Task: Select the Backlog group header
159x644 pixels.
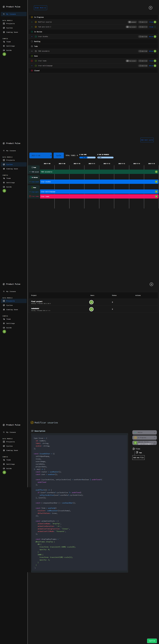Action: (x=94, y=42)
